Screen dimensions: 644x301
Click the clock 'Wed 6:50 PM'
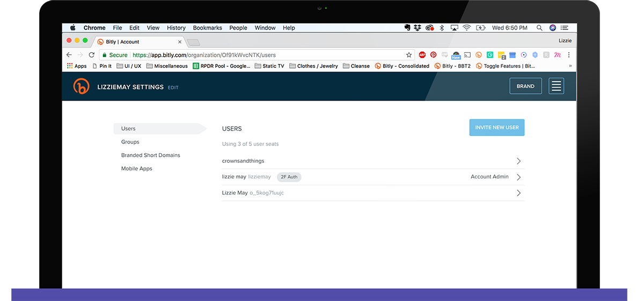coord(510,28)
